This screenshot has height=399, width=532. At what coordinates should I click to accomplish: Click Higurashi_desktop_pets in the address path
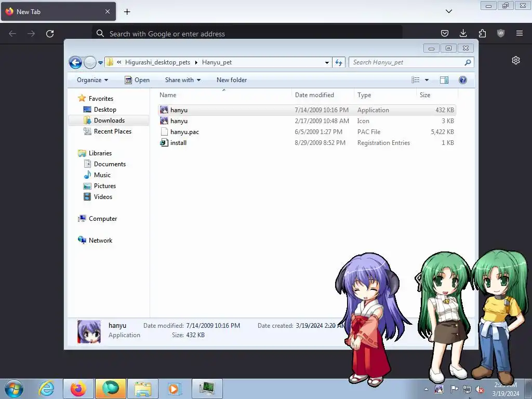(x=157, y=62)
